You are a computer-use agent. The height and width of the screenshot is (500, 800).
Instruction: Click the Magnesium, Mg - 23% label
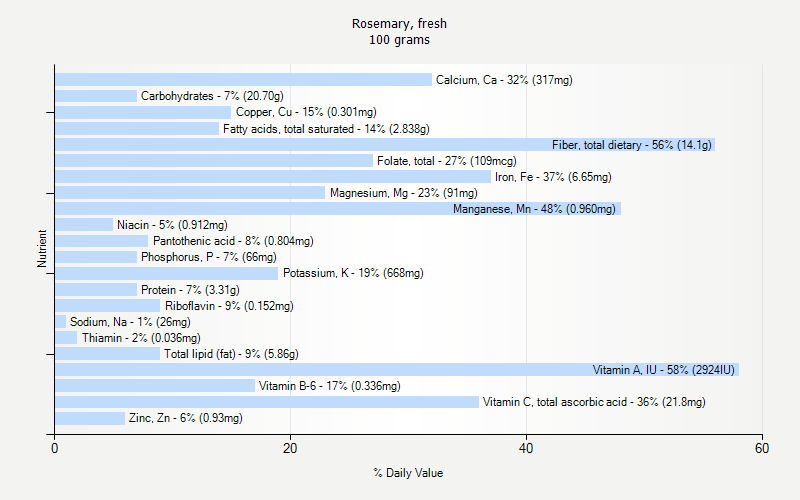(404, 193)
